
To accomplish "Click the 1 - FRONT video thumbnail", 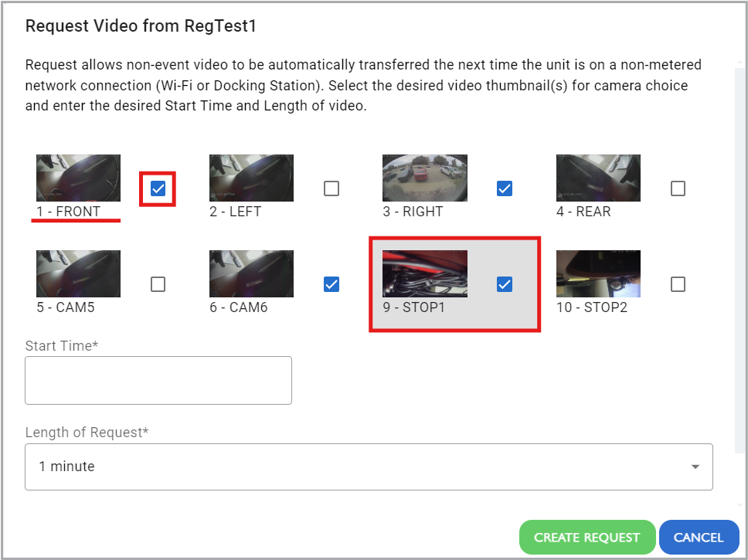I will point(78,178).
